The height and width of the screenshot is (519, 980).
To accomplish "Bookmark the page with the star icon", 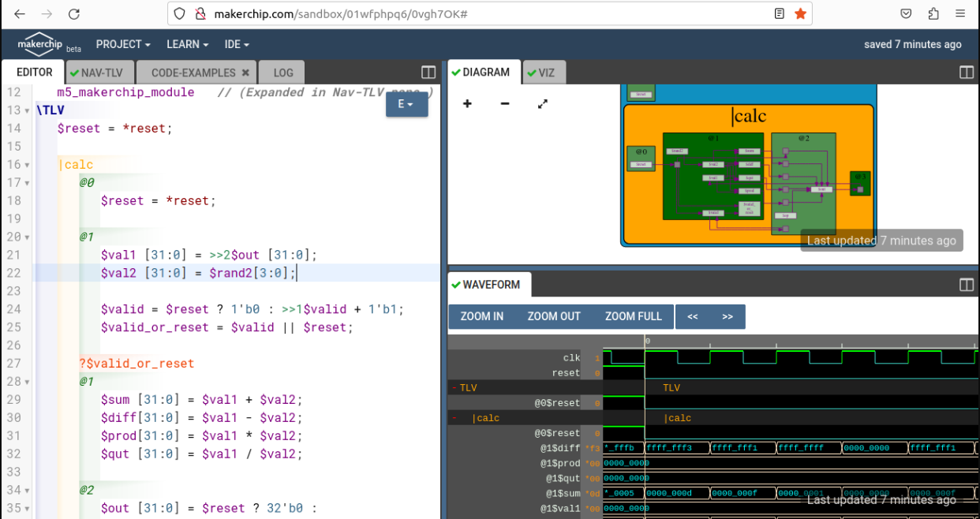I will coord(800,13).
